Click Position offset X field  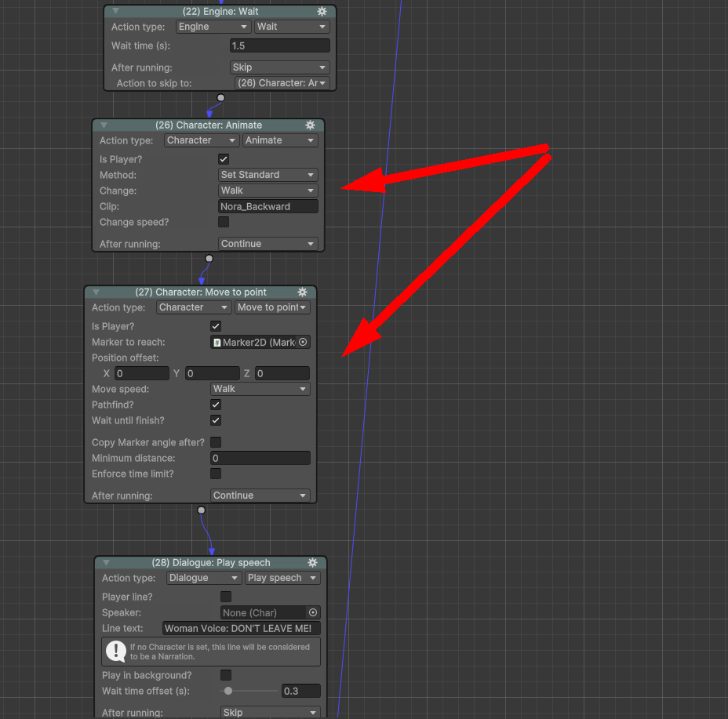[x=142, y=374]
